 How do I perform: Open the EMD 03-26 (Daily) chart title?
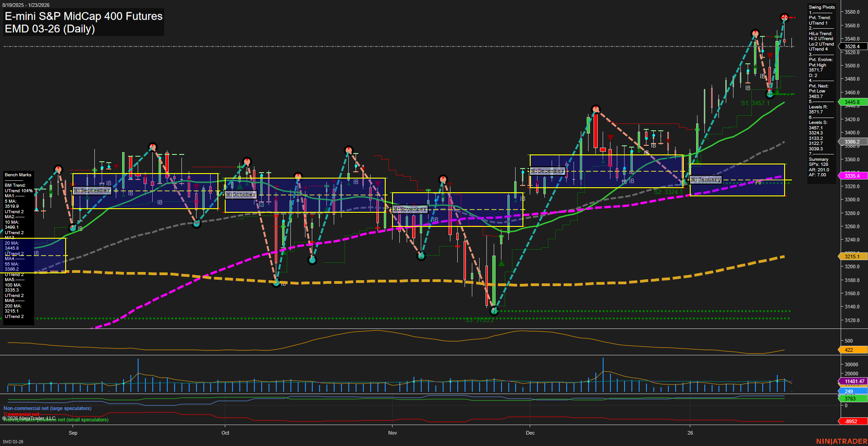pos(49,29)
